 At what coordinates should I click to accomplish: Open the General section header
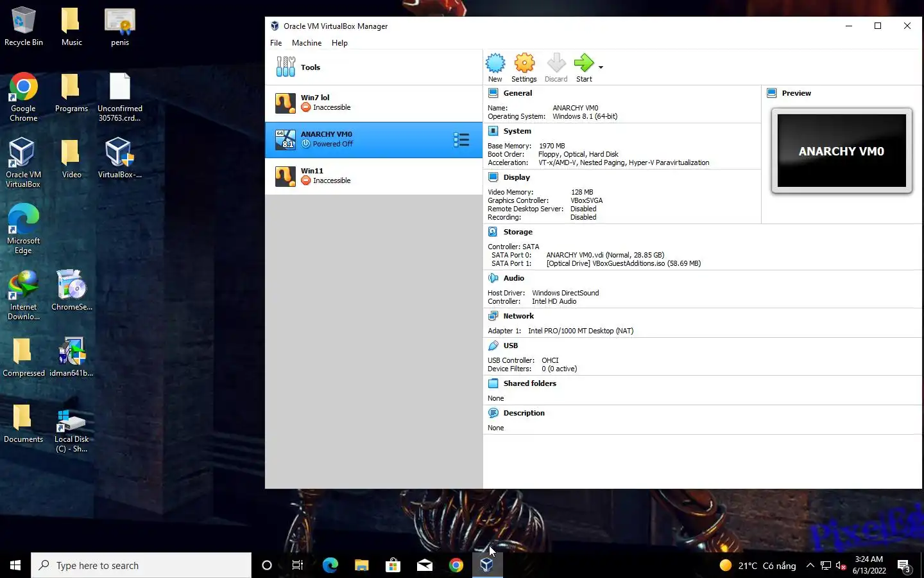[x=518, y=93]
